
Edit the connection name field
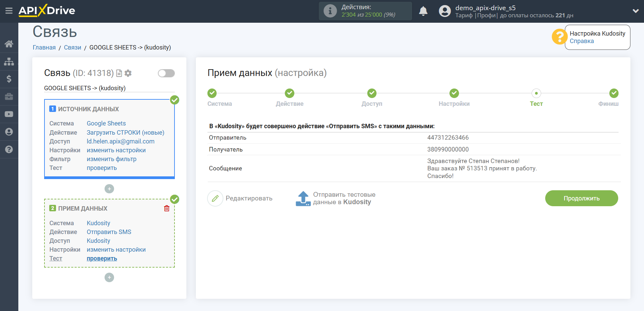pos(109,88)
